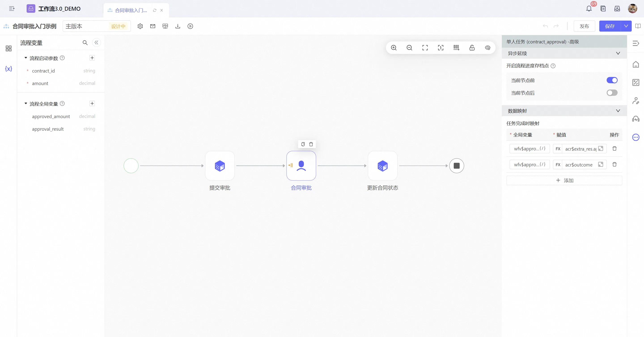Toggle the canvas lock icon

472,48
